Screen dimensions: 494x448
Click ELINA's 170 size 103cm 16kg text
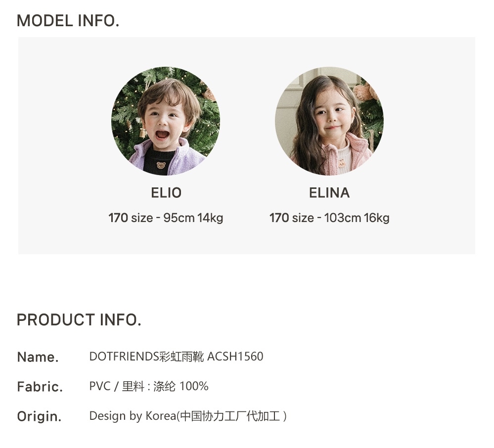click(x=329, y=218)
